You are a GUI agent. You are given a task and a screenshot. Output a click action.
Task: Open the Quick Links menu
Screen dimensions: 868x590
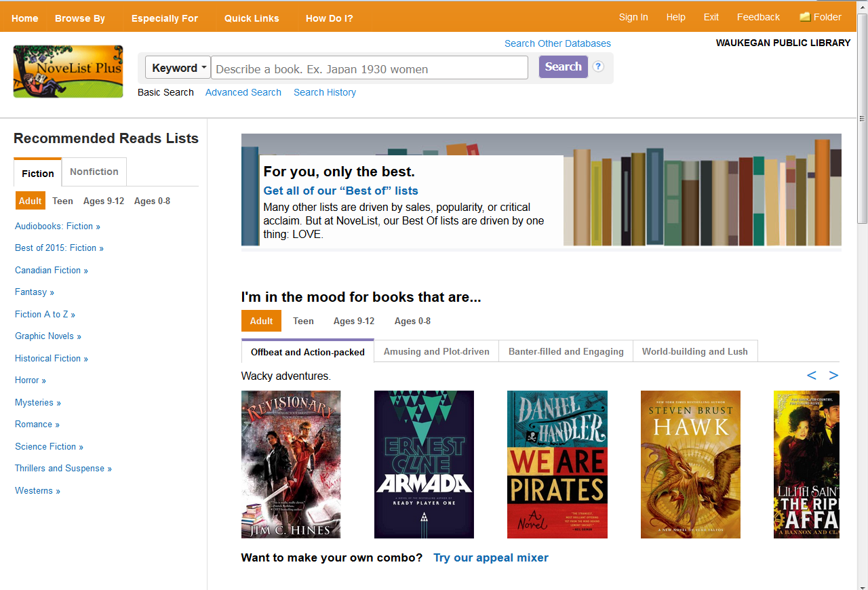tap(252, 18)
